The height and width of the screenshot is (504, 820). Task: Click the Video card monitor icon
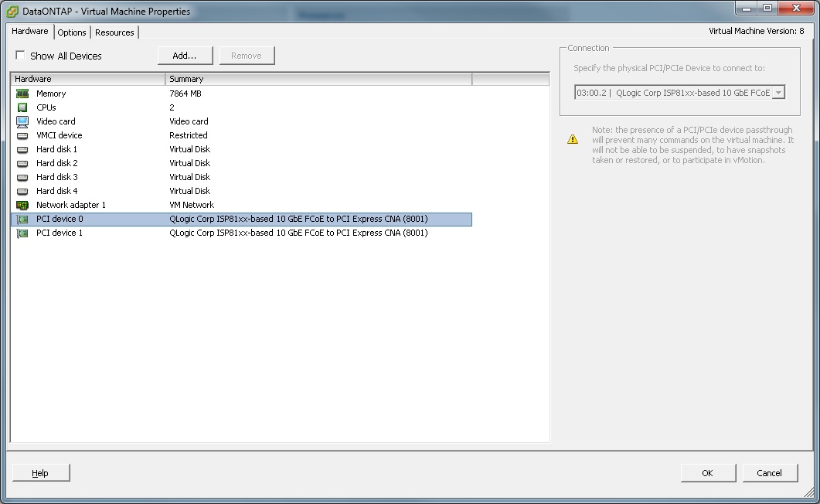[22, 122]
